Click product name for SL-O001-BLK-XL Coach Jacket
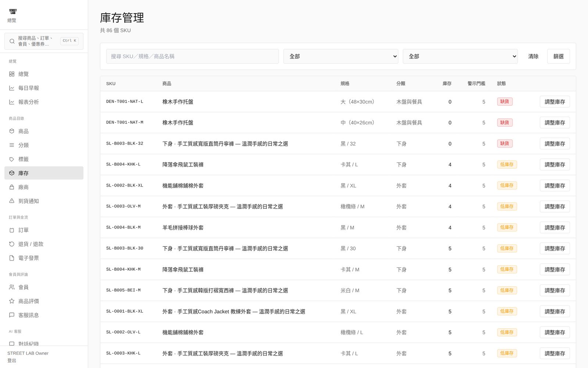Image resolution: width=588 pixels, height=368 pixels. click(x=234, y=311)
